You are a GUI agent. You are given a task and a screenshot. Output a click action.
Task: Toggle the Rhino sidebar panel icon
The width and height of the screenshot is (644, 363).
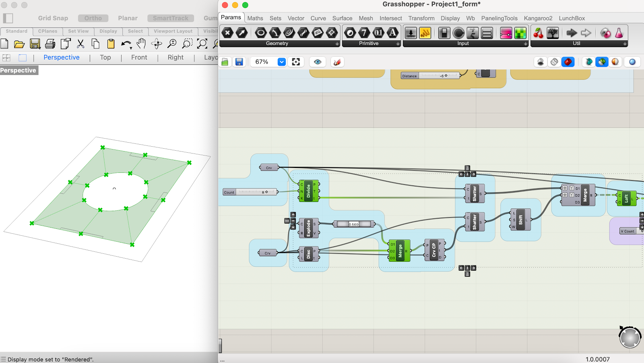8,18
